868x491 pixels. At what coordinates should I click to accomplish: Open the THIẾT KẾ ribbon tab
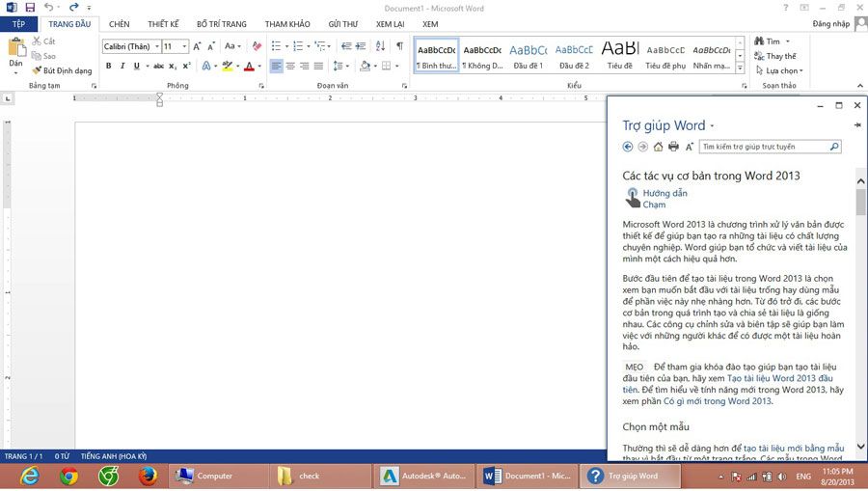click(x=163, y=23)
